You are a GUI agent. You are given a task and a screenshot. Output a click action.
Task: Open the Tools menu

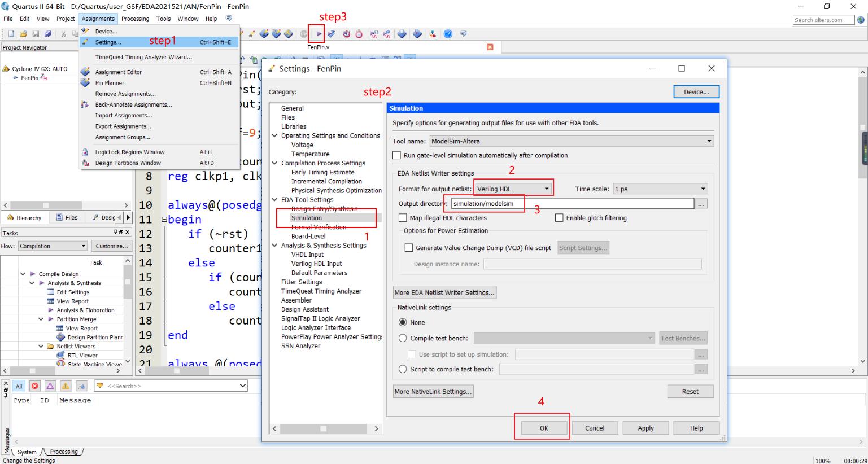tap(163, 19)
